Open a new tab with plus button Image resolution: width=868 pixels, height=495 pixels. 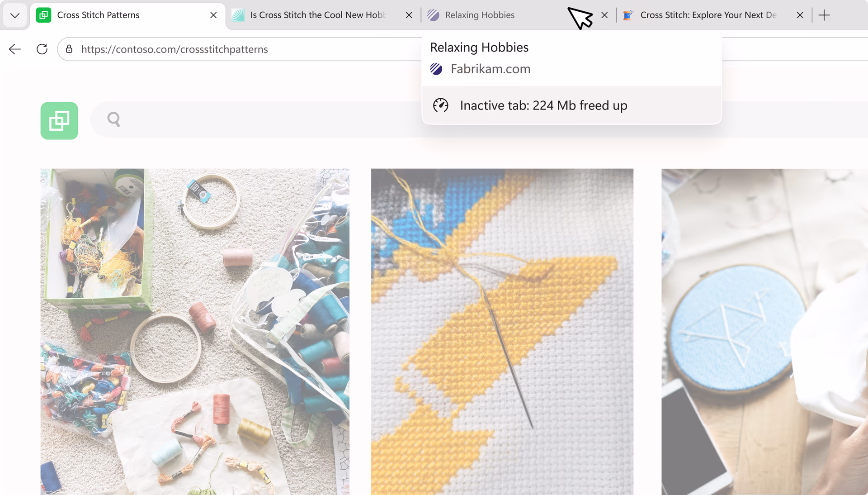pos(824,15)
